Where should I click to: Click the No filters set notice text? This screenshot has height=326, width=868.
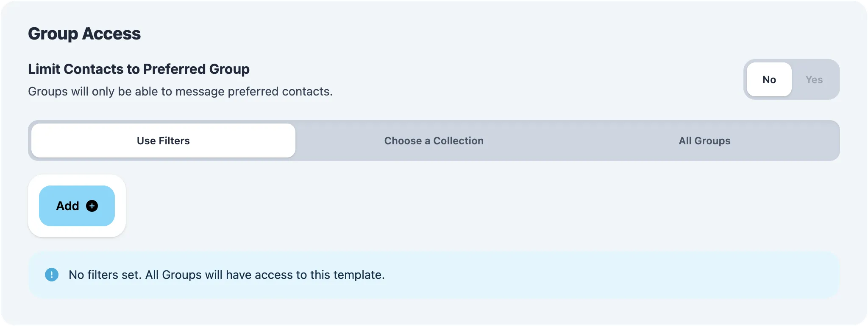point(227,275)
